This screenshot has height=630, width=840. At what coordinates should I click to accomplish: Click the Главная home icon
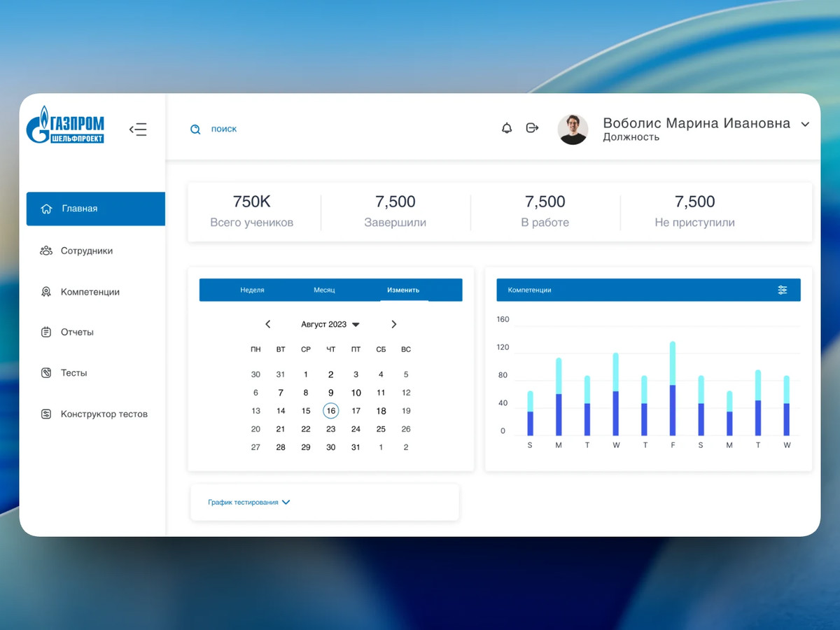coord(46,209)
